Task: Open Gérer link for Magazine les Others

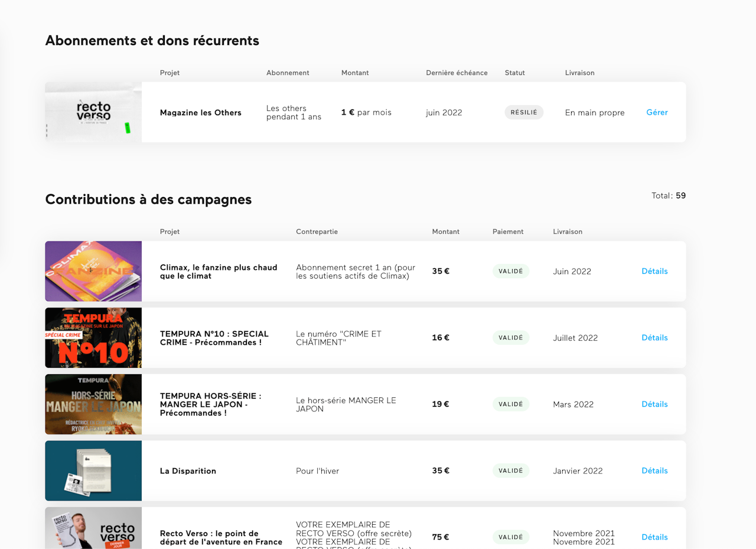Action: point(657,112)
